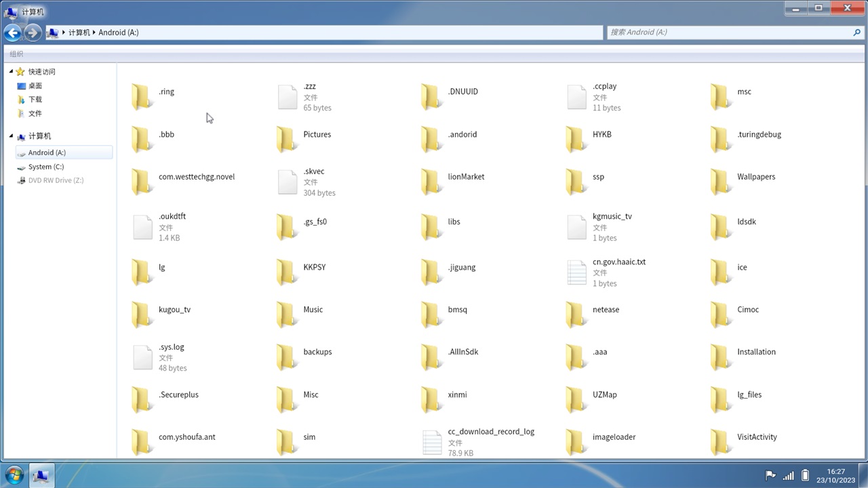The width and height of the screenshot is (868, 488).
Task: Click the Computer taskbar button
Action: pos(41,476)
